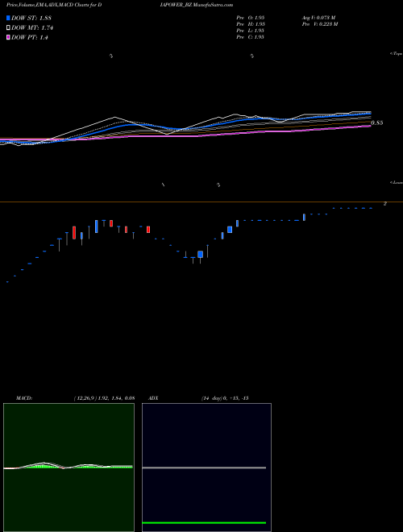Viewport: 403px width, 532px height.
Task: Click the magenta DOW PT legend swatch
Action: [8, 38]
